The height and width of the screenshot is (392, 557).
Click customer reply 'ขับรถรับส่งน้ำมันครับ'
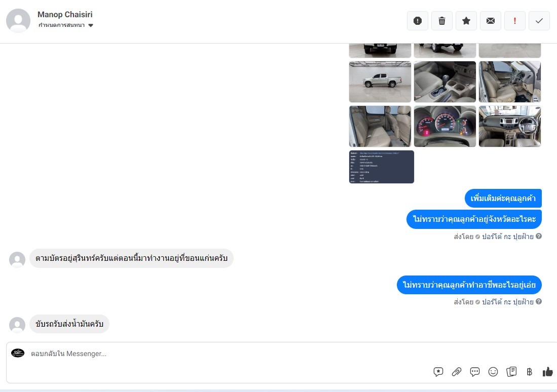pyautogui.click(x=69, y=324)
